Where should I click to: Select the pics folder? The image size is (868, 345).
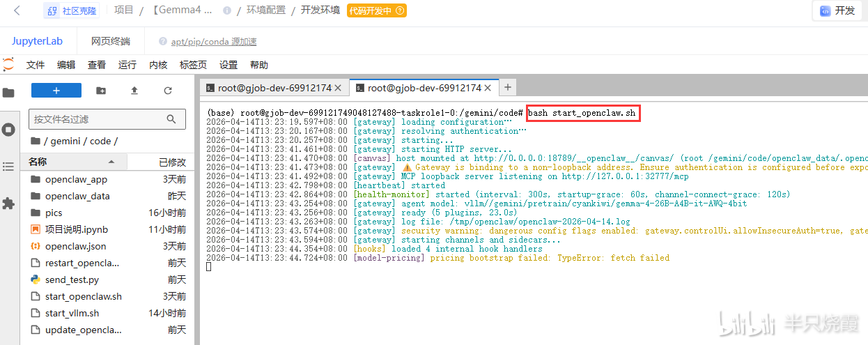coord(108,213)
